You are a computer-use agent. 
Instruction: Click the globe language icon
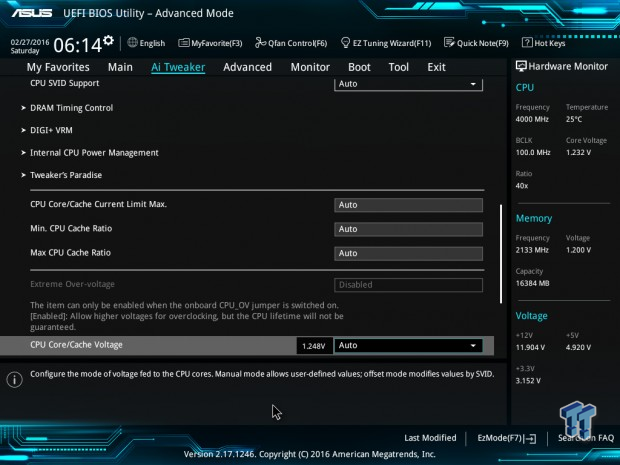click(x=132, y=43)
